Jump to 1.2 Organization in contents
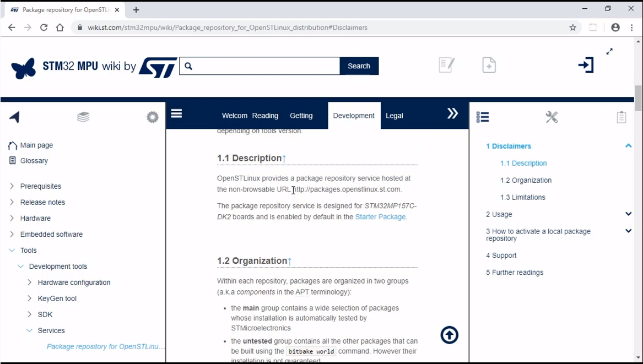Screen dimensions: 643x364 click(x=526, y=181)
